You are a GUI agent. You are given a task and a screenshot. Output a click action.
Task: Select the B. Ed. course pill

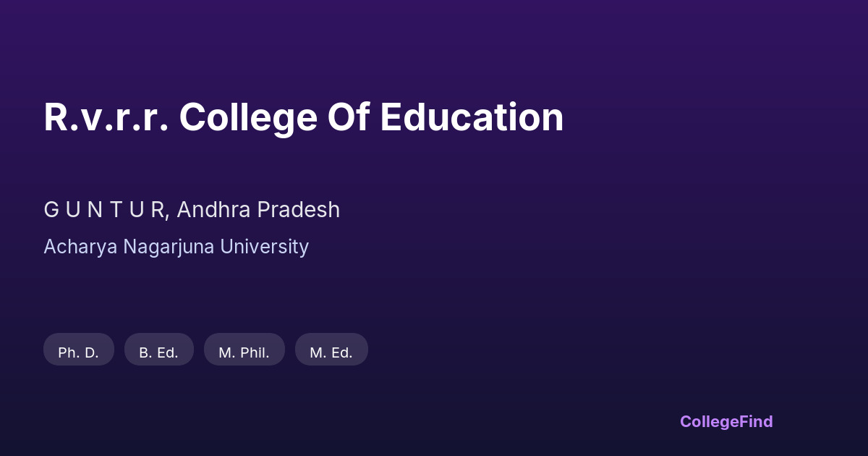[x=159, y=352]
